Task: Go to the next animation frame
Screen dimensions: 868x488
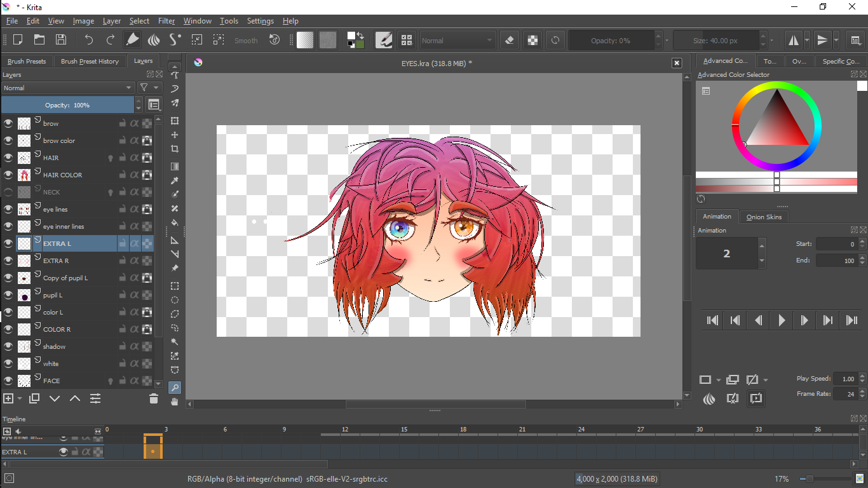Action: 804,321
